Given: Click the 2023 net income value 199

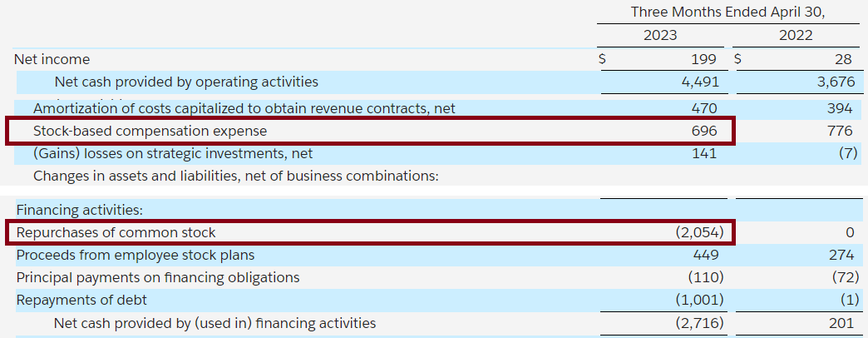Looking at the screenshot, I should [x=703, y=59].
